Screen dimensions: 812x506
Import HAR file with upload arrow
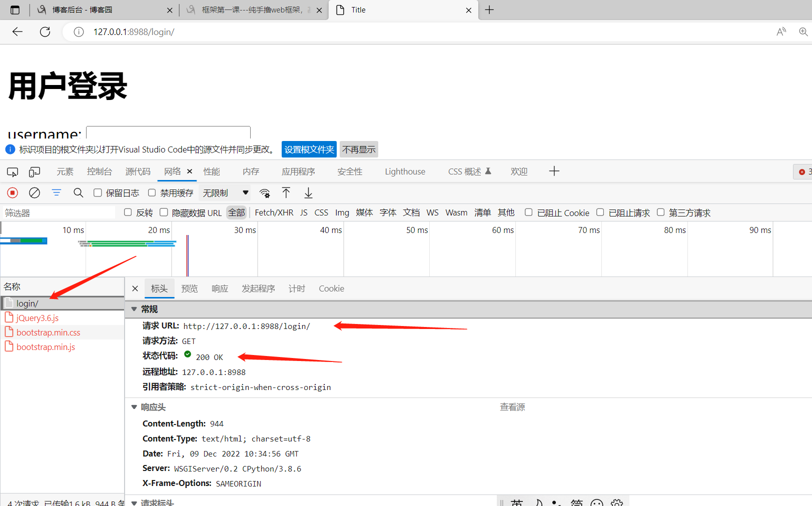[286, 193]
